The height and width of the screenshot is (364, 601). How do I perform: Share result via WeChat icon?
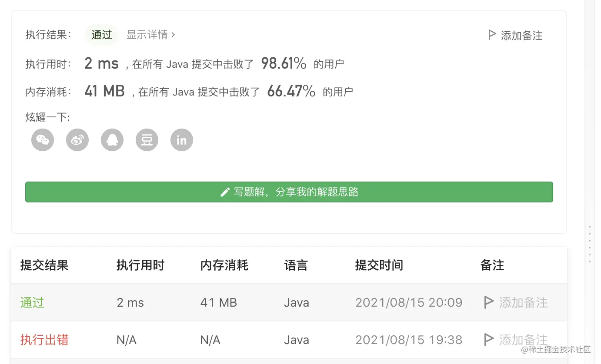click(43, 140)
